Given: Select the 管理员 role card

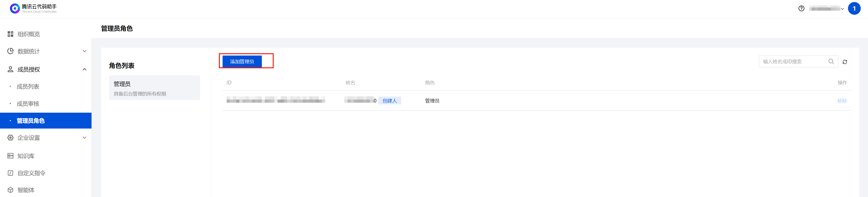Looking at the screenshot, I should click(x=154, y=88).
